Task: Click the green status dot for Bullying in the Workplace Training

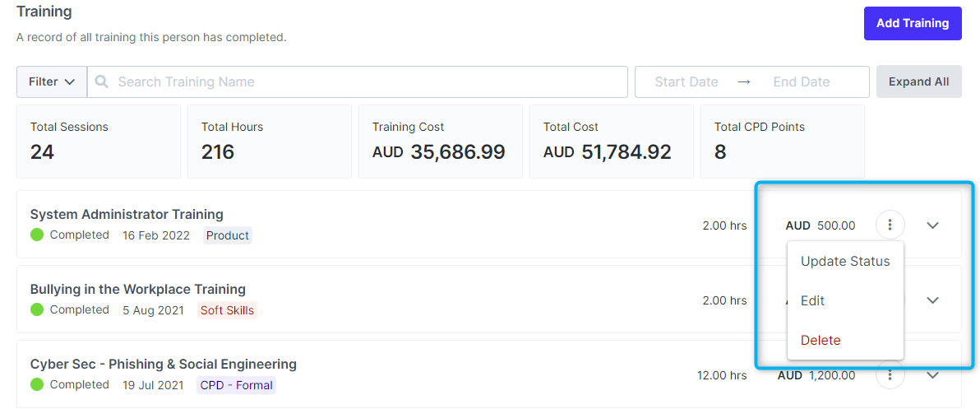Action: coord(37,310)
